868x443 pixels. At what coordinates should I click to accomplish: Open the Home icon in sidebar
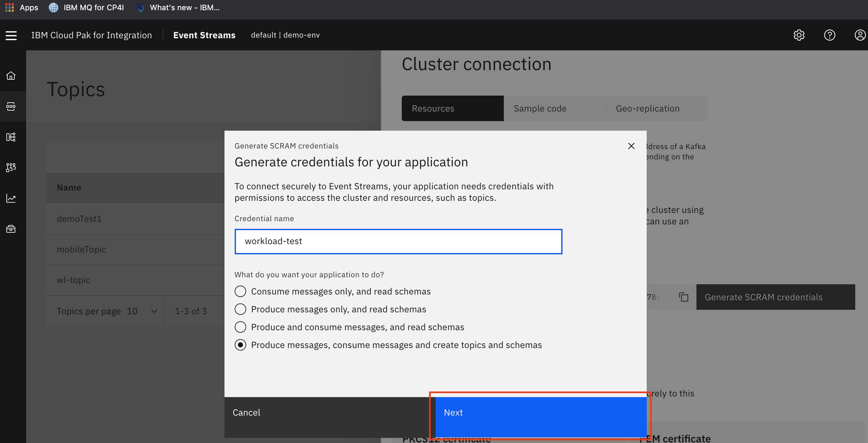coord(11,76)
